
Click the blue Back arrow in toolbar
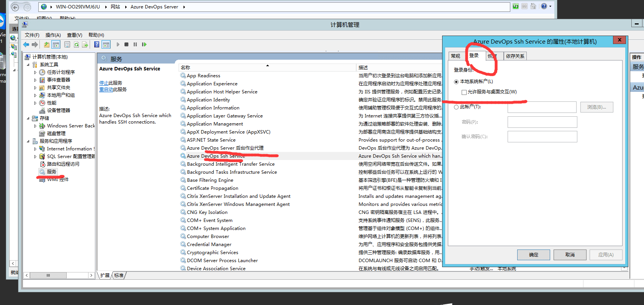[26, 45]
